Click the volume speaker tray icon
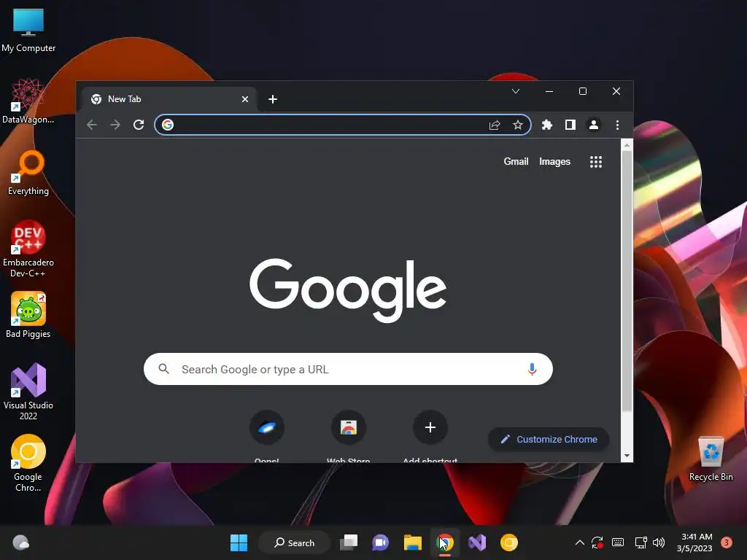747x560 pixels. point(659,542)
